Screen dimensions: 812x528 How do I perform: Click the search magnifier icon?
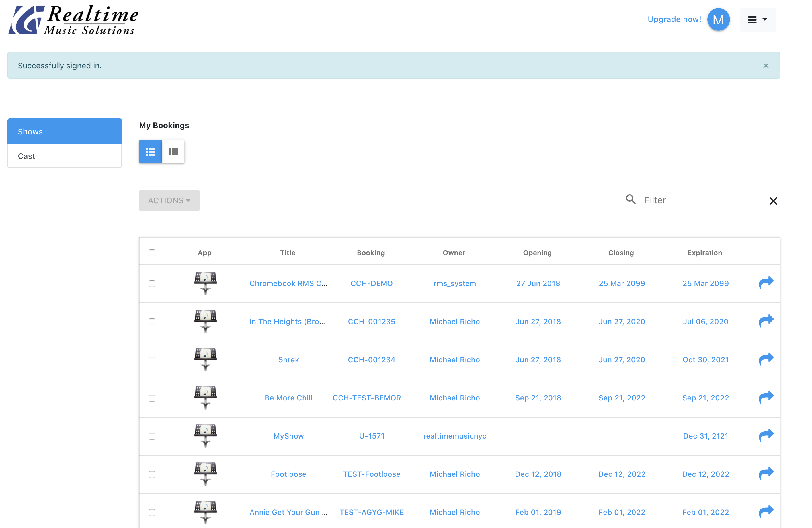[x=630, y=199]
